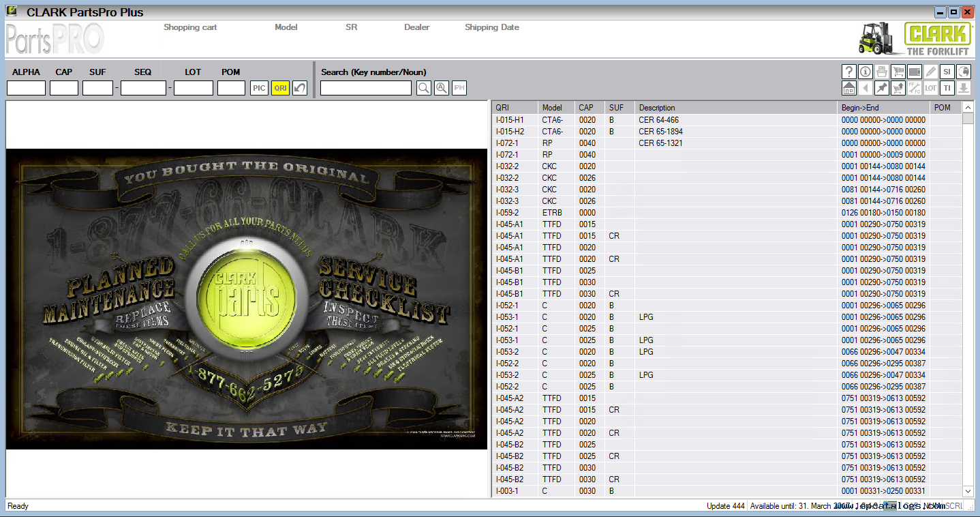Click the Shopping cart header label

tap(190, 27)
